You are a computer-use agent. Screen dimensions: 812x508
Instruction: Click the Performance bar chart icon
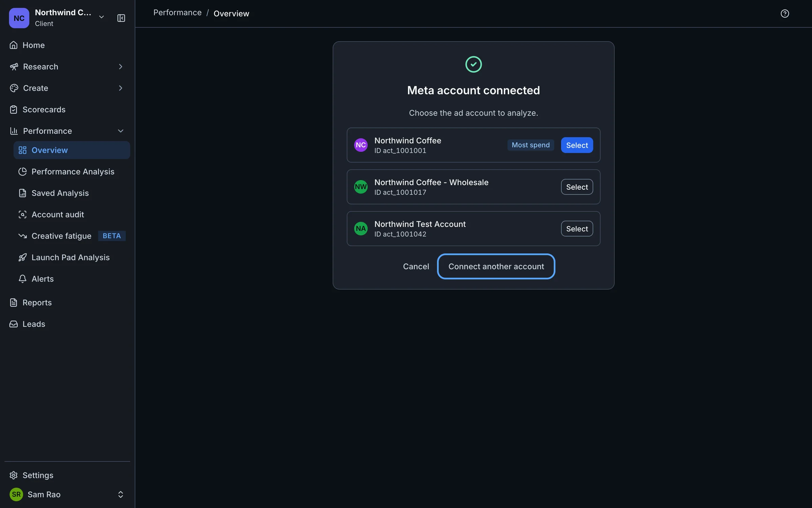pos(14,131)
